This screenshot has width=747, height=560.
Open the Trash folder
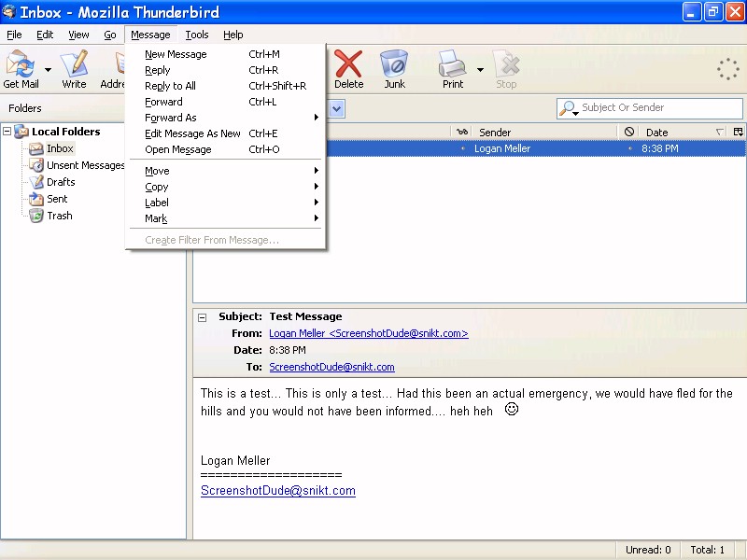coord(51,216)
